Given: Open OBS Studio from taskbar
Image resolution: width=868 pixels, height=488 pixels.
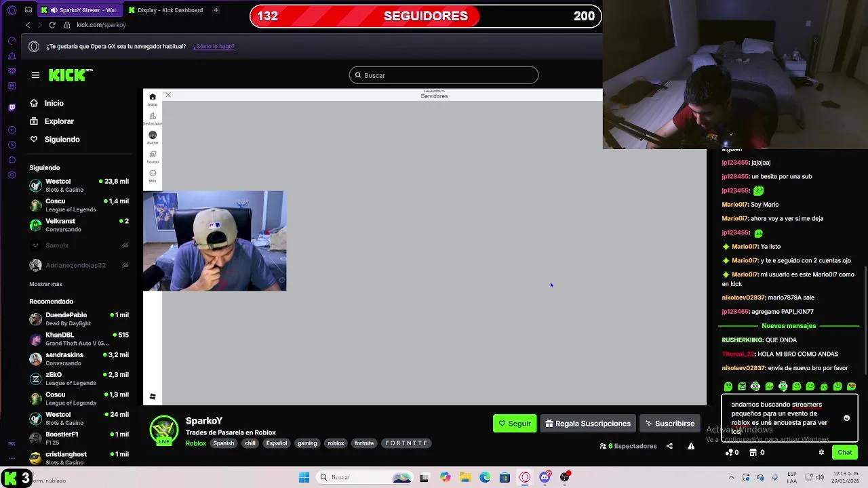Looking at the screenshot, I should click(x=565, y=477).
